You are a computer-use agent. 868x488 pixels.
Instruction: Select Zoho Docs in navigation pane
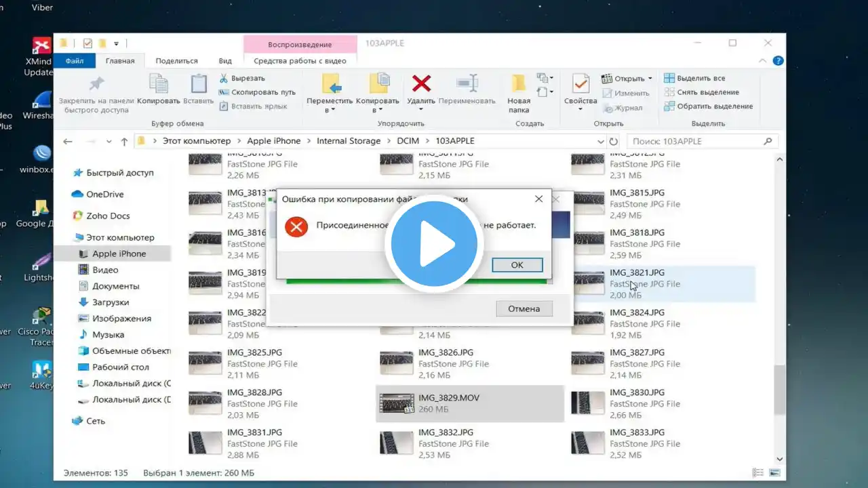click(107, 216)
